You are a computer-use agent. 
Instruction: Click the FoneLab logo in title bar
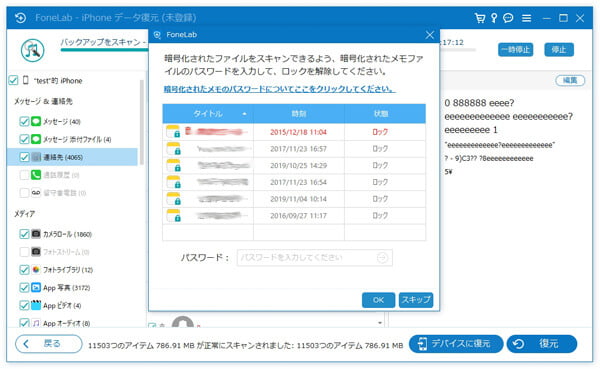pyautogui.click(x=21, y=18)
